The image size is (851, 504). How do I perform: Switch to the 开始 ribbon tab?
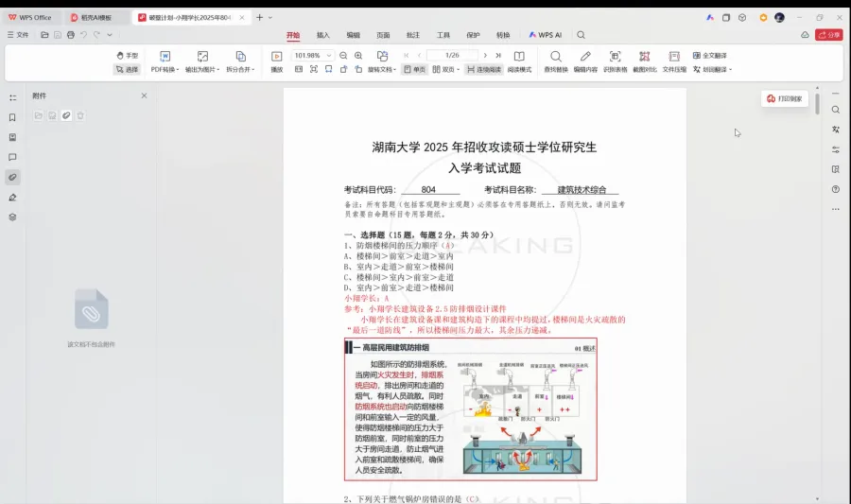tap(293, 35)
